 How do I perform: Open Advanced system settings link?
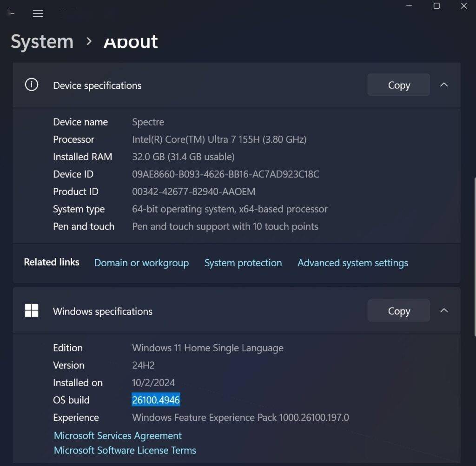[x=352, y=263]
